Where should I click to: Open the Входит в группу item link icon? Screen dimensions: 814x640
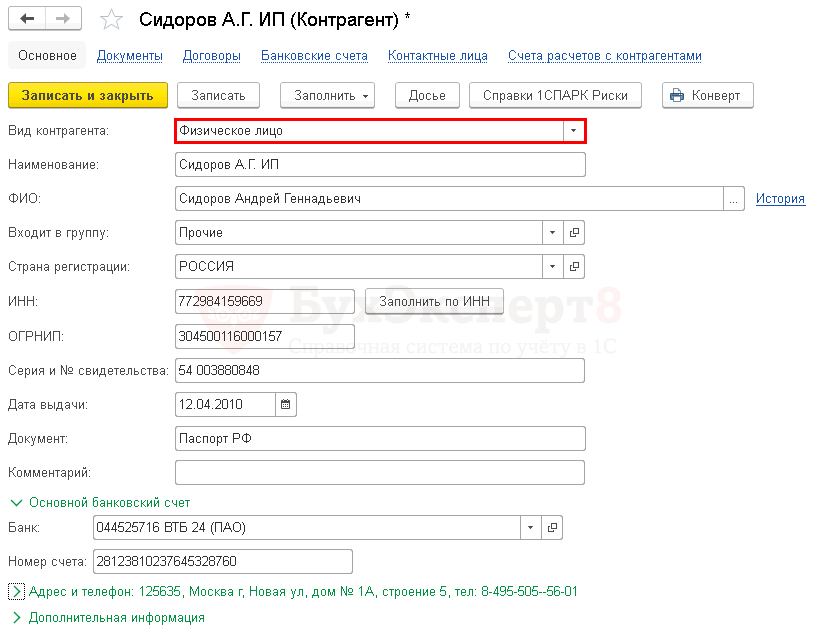point(574,233)
